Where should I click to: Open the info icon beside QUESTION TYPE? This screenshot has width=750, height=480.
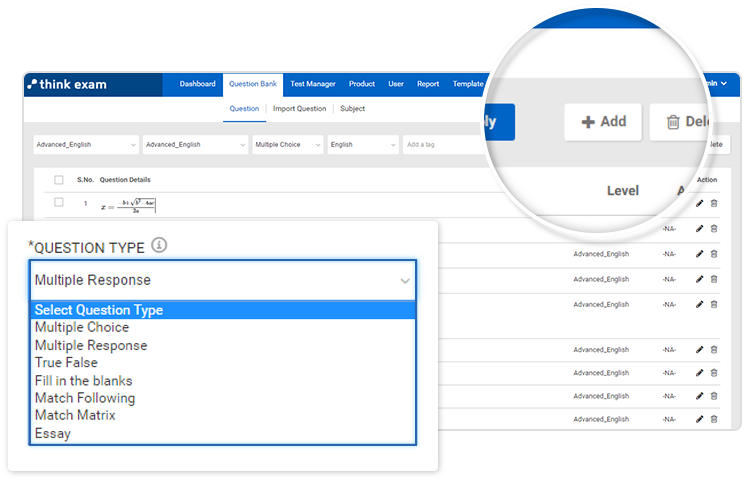pos(159,245)
